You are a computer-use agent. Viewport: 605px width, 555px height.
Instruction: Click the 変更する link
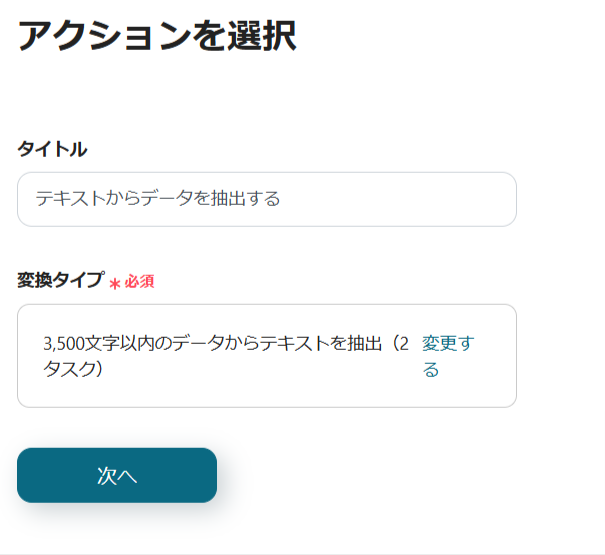point(447,356)
